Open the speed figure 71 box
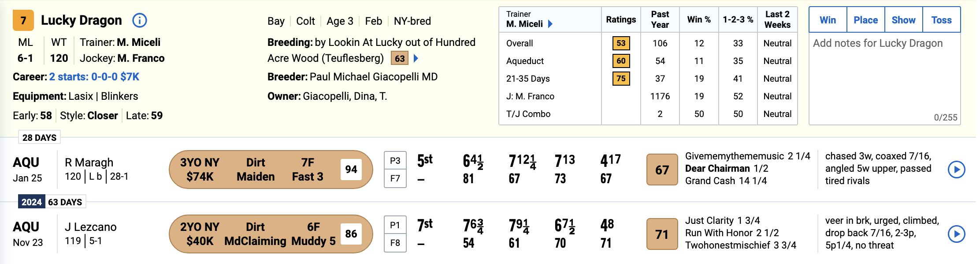980x264 pixels. pos(662,234)
